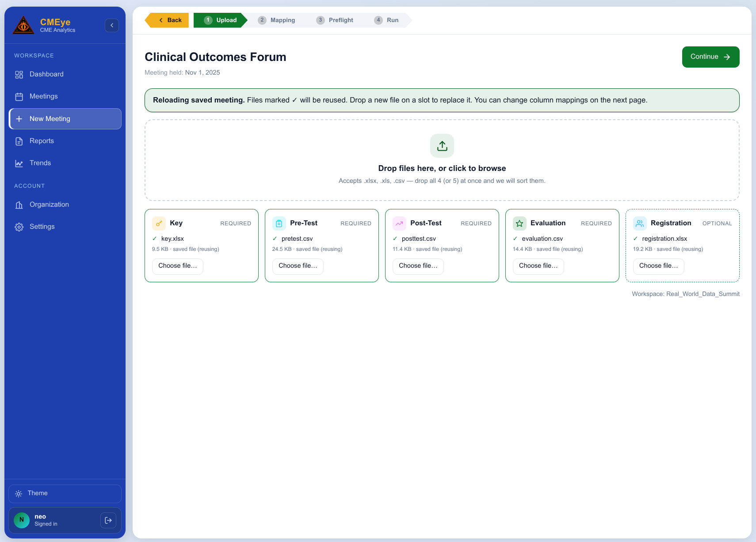Click the Reloading saved meeting banner
756x542 pixels.
tap(442, 100)
